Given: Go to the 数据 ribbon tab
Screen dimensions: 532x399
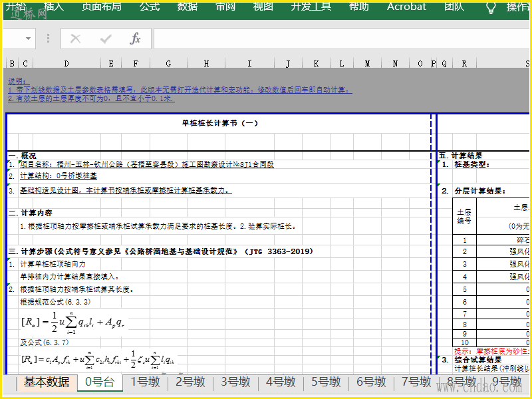Looking at the screenshot, I should 188,7.
